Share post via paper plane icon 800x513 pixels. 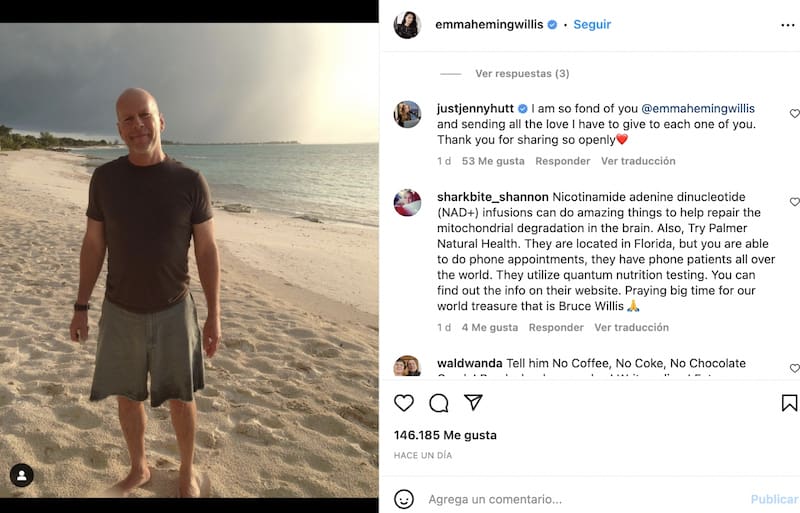473,402
